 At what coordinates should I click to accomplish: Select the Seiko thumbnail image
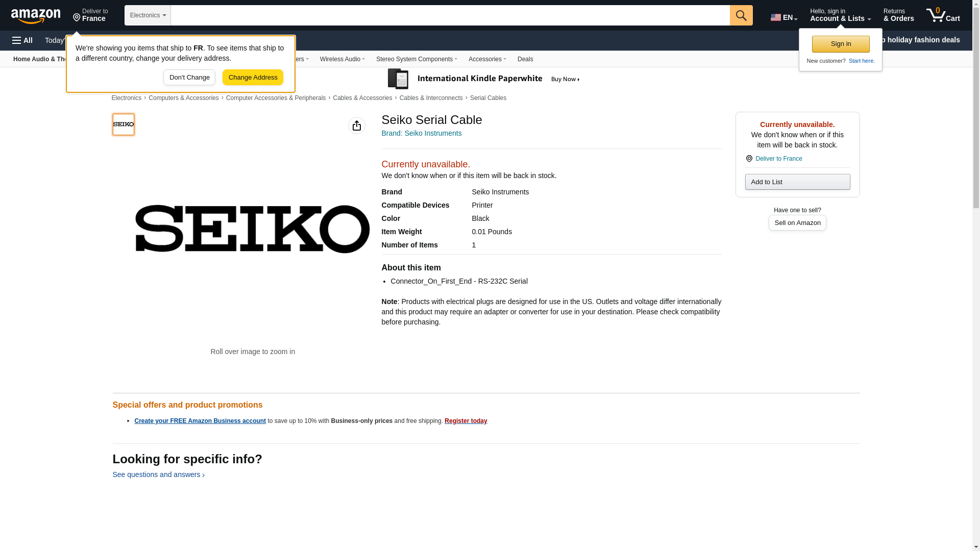click(124, 124)
